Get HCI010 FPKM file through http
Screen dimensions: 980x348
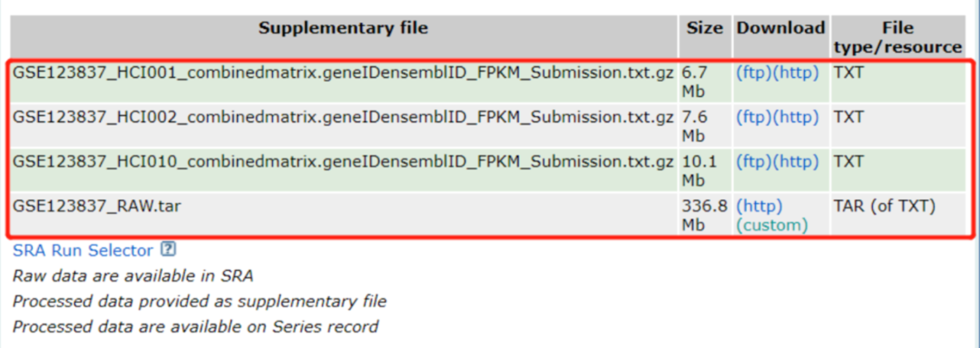point(795,162)
